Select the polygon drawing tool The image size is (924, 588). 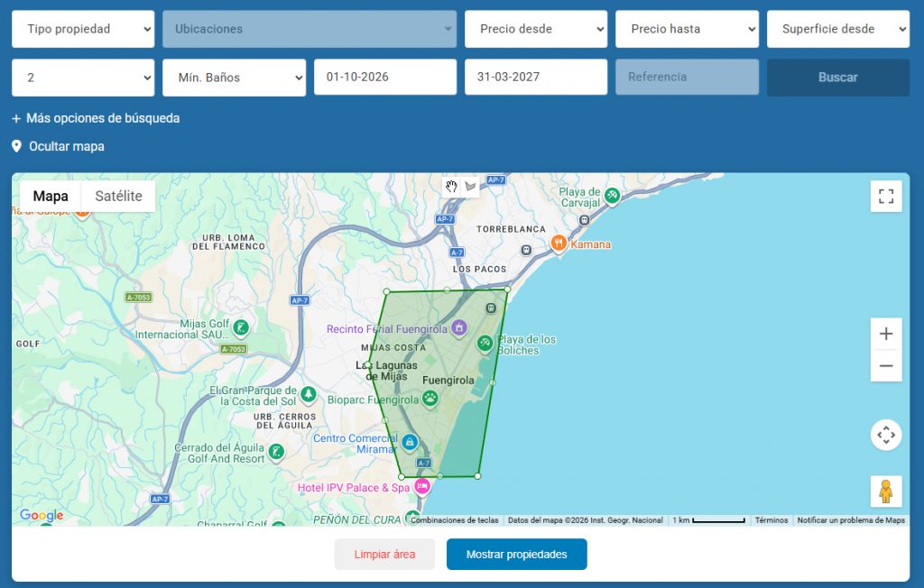click(470, 187)
